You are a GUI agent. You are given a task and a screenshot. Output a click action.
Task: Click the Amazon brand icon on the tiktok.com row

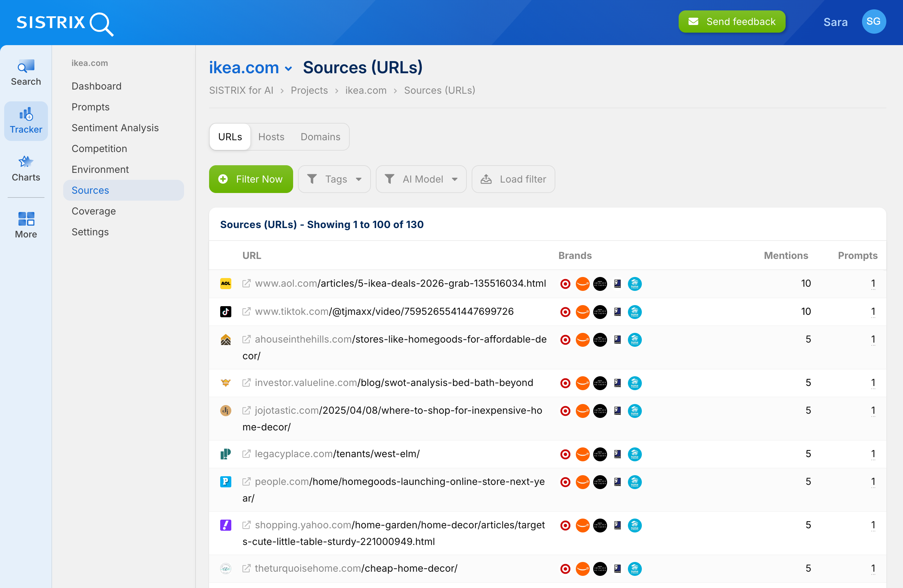click(583, 312)
